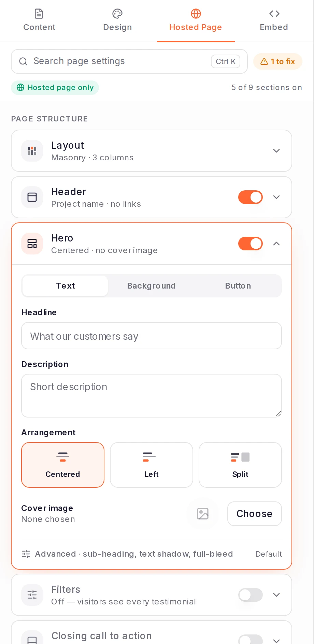Click the cover image placeholder thumbnail
Image resolution: width=314 pixels, height=644 pixels.
click(203, 514)
